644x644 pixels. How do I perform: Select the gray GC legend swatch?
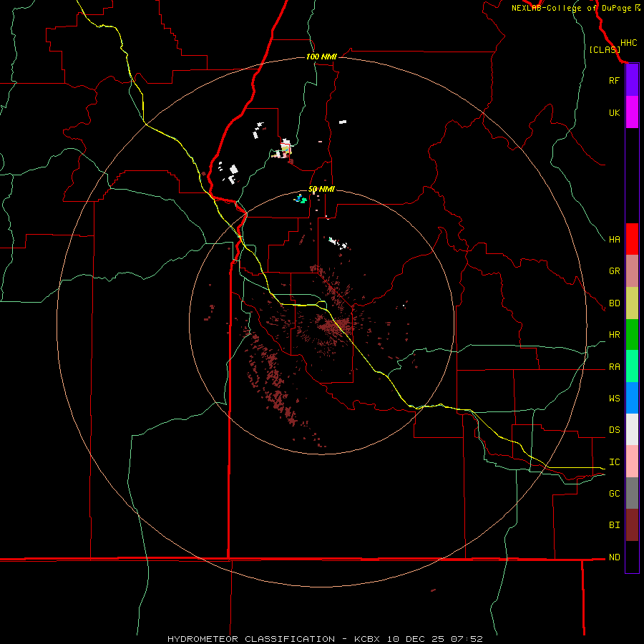pos(632,493)
